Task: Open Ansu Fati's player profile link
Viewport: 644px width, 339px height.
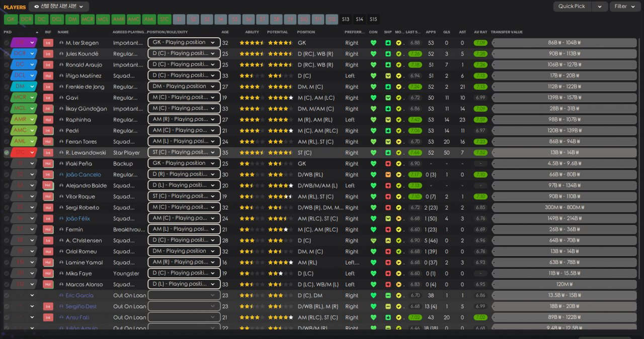Action: tap(78, 317)
